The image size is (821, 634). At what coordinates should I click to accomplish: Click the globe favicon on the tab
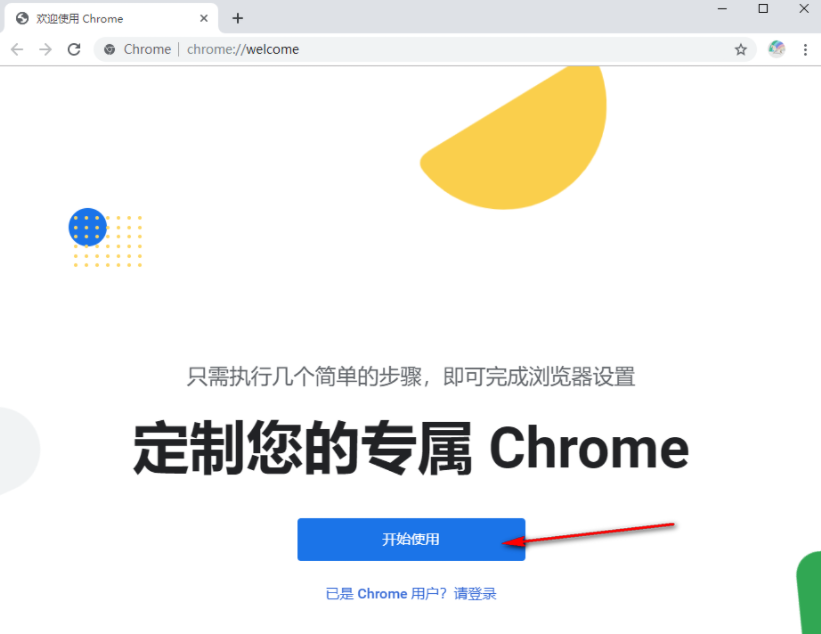[22, 18]
